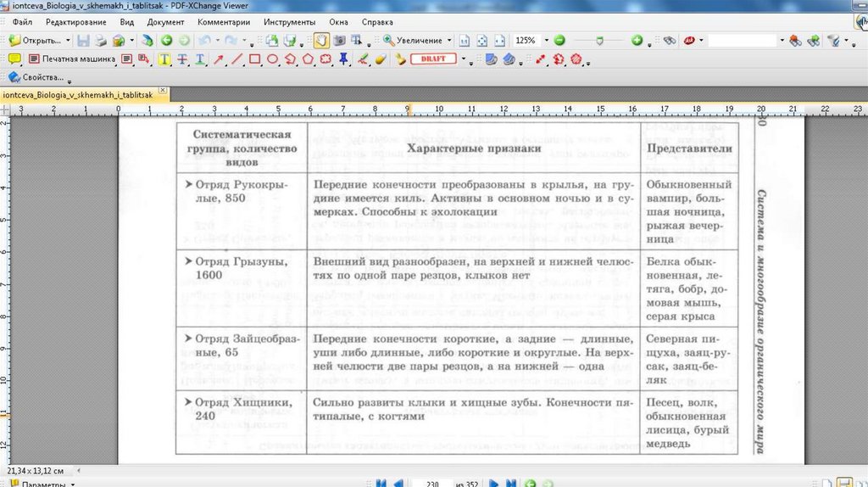
Task: Click the Print icon
Action: point(101,40)
